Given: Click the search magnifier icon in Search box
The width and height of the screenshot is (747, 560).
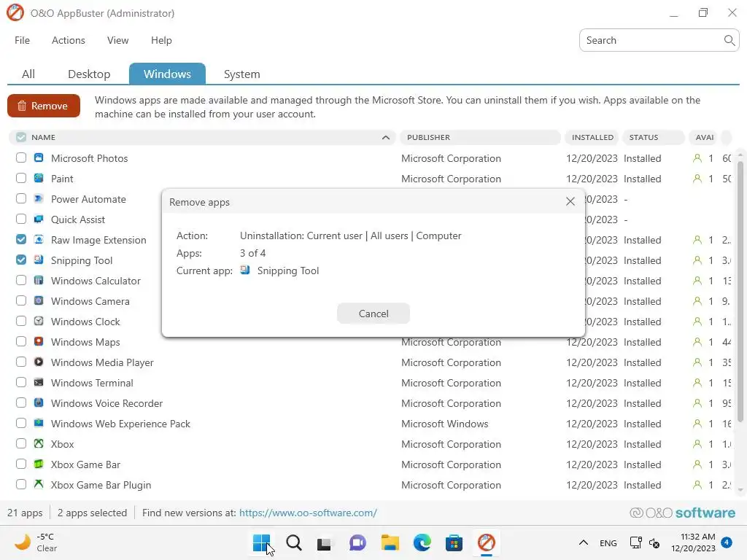Looking at the screenshot, I should coord(729,41).
